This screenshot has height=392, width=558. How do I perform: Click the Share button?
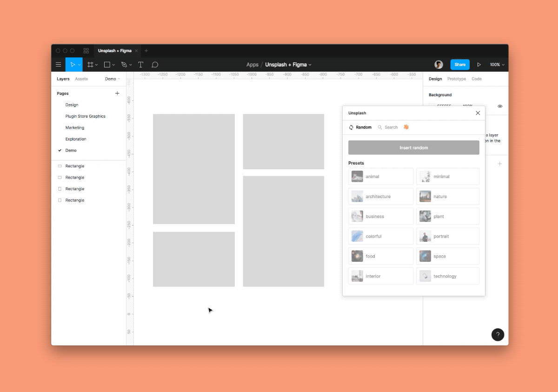click(460, 65)
